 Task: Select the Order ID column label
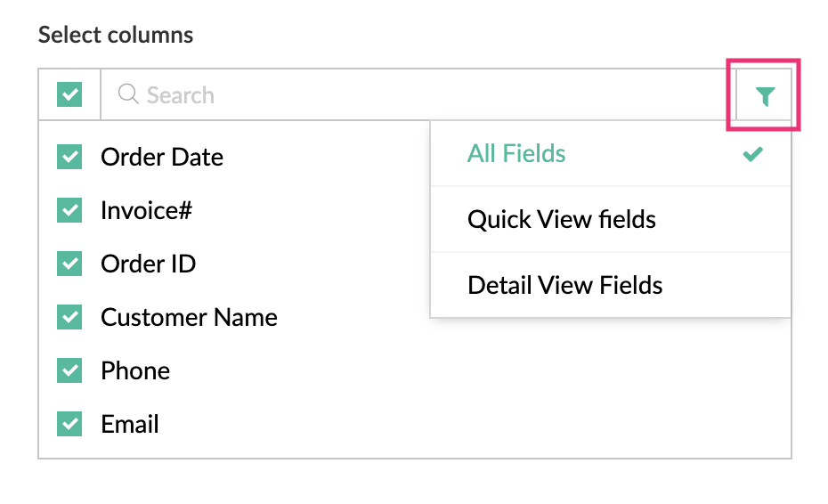pyautogui.click(x=148, y=264)
